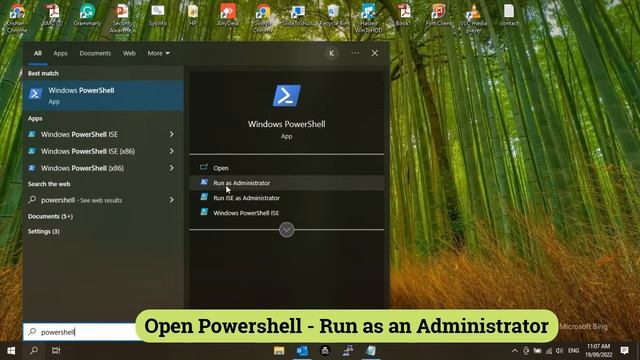Screen dimensions: 640x360
Task: Open Outlook from the taskbar
Action: click(302, 351)
